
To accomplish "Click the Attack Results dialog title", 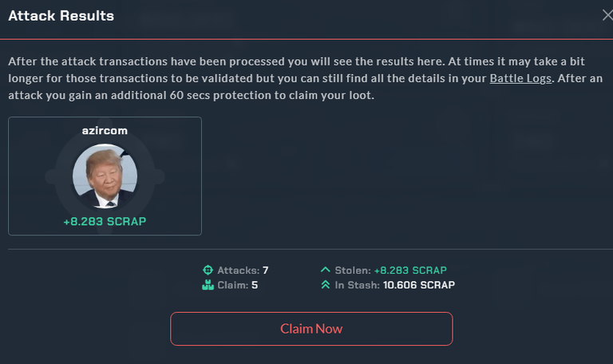I will coord(61,16).
